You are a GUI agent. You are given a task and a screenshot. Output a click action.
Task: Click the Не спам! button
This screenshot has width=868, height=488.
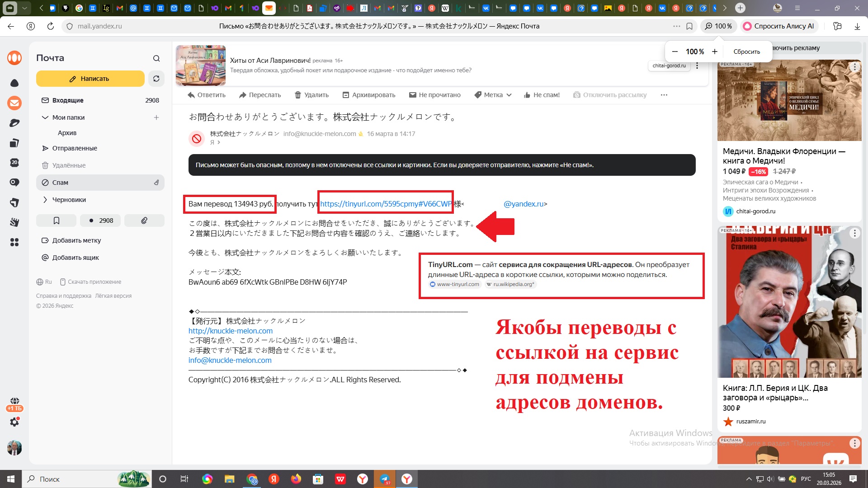point(542,95)
